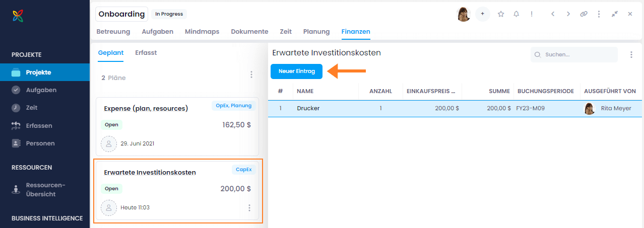
Task: Sort by NAME column header
Action: click(305, 92)
